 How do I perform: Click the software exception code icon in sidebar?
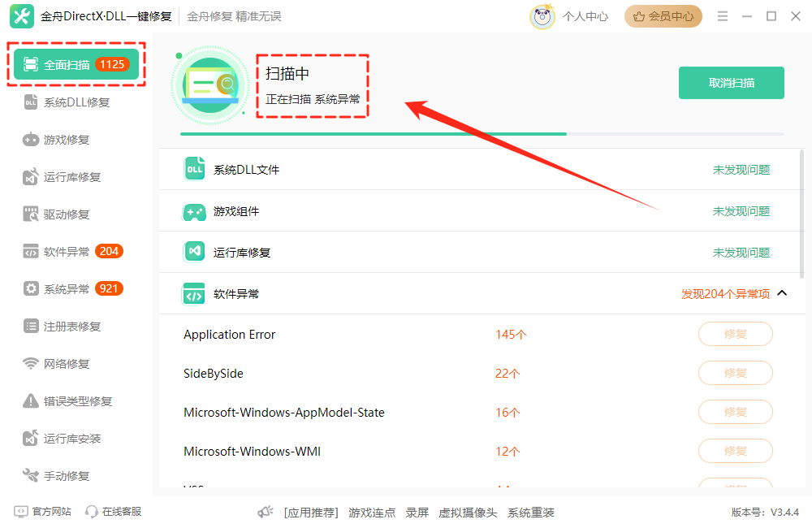[31, 251]
